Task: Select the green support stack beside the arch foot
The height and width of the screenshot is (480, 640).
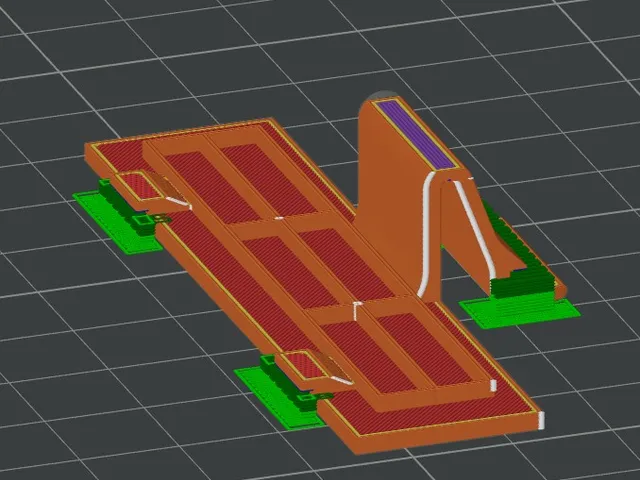Action: tap(523, 283)
